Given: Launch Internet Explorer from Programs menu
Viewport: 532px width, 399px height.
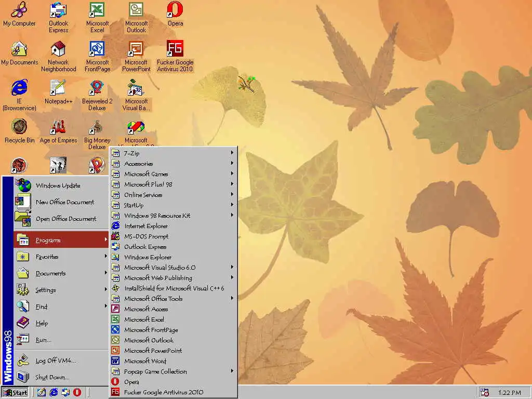Looking at the screenshot, I should pyautogui.click(x=173, y=226).
